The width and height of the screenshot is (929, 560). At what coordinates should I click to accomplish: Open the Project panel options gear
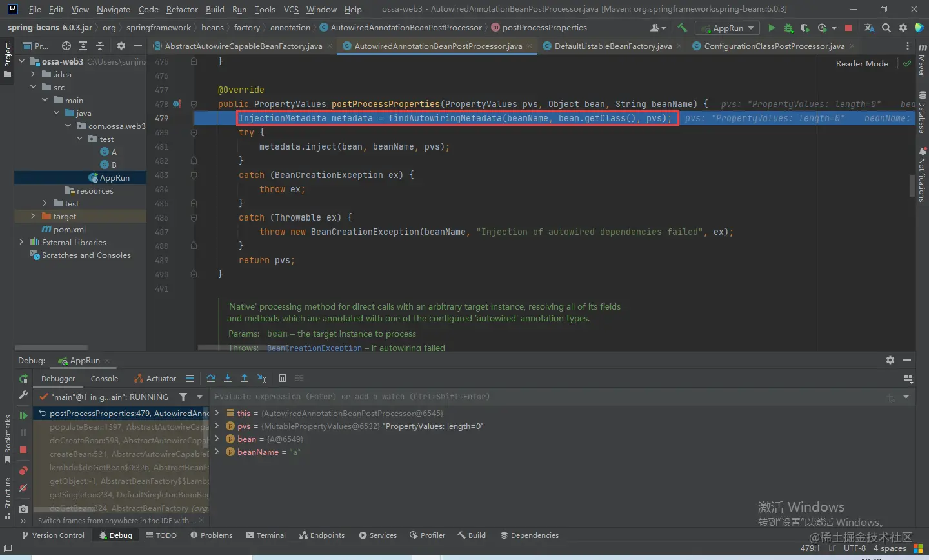(x=121, y=46)
